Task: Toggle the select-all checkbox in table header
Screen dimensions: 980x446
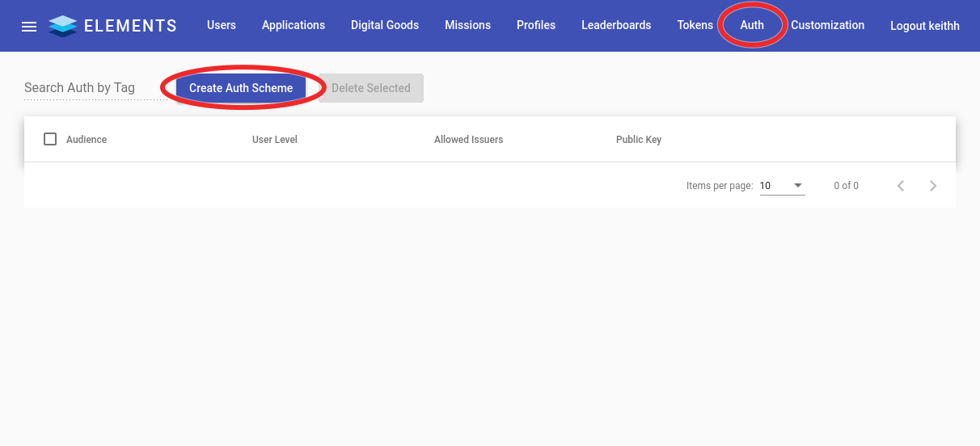Action: pyautogui.click(x=50, y=139)
